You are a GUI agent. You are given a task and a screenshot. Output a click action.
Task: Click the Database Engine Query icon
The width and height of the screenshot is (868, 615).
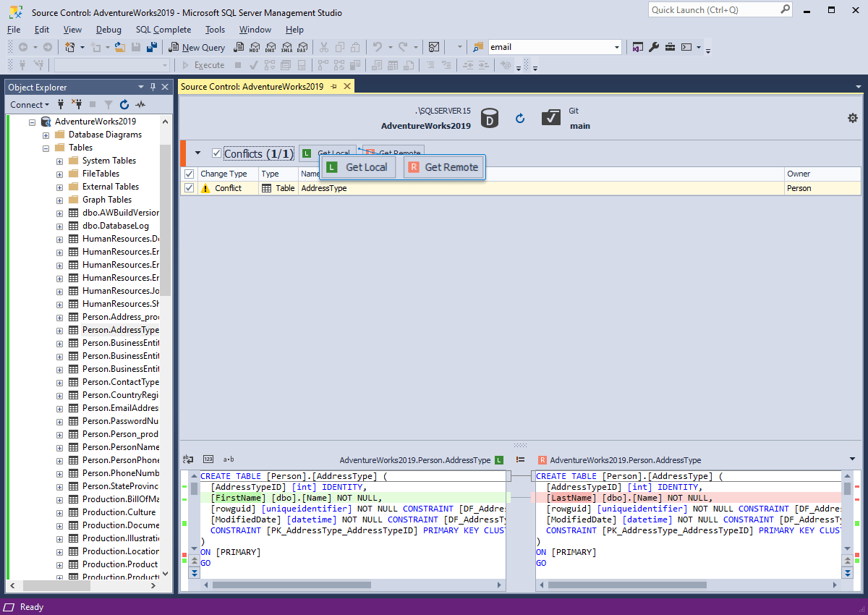[x=238, y=47]
